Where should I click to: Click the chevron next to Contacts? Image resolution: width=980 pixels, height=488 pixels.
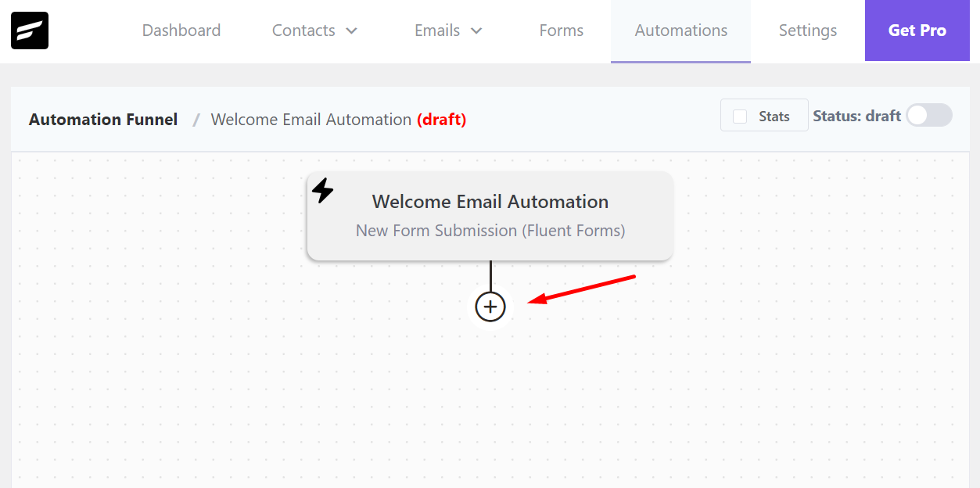[353, 31]
